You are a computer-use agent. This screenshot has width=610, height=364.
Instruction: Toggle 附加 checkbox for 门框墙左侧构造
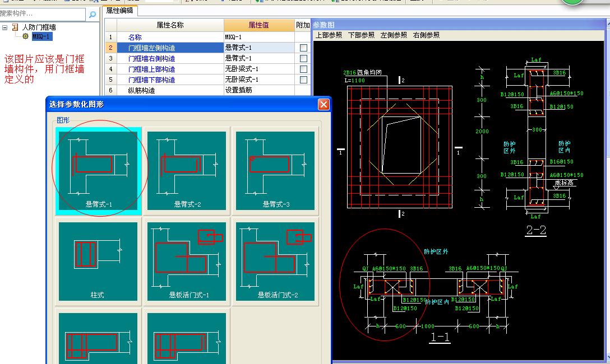point(303,48)
